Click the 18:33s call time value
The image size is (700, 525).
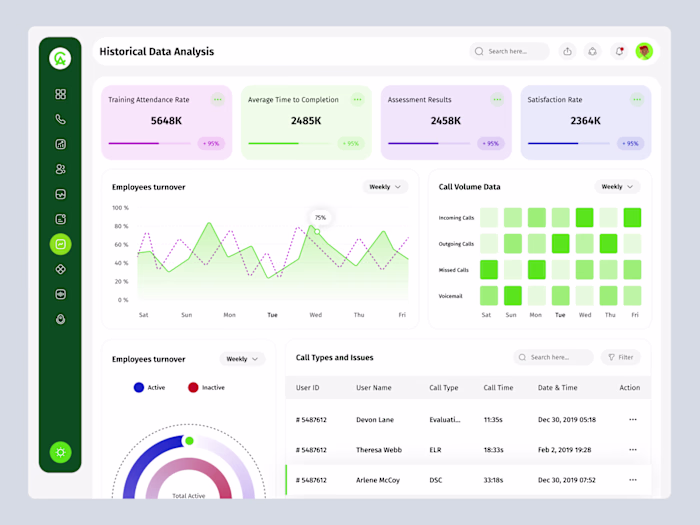pos(493,450)
